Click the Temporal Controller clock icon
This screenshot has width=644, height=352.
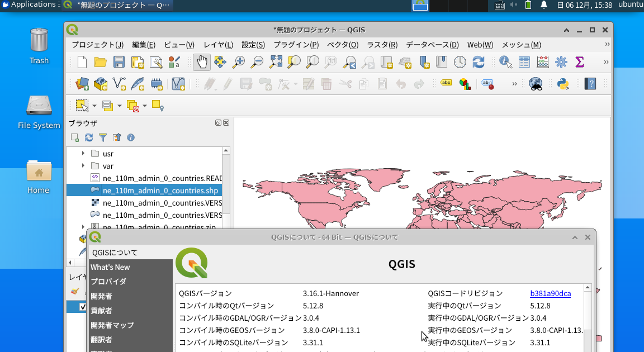pos(460,63)
